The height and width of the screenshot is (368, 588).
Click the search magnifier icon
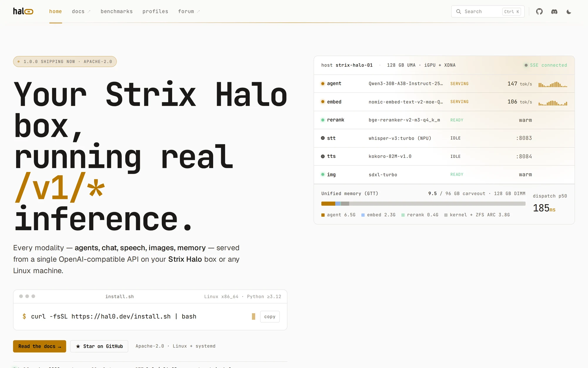(458, 11)
